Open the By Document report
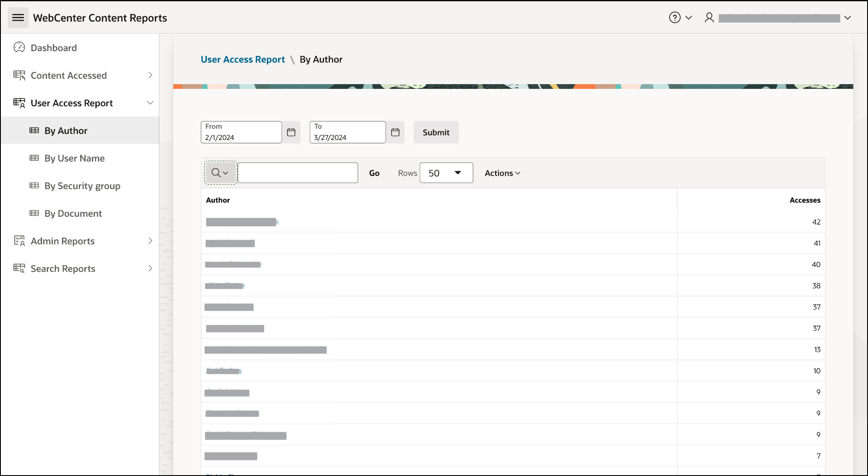The image size is (868, 476). click(x=73, y=213)
